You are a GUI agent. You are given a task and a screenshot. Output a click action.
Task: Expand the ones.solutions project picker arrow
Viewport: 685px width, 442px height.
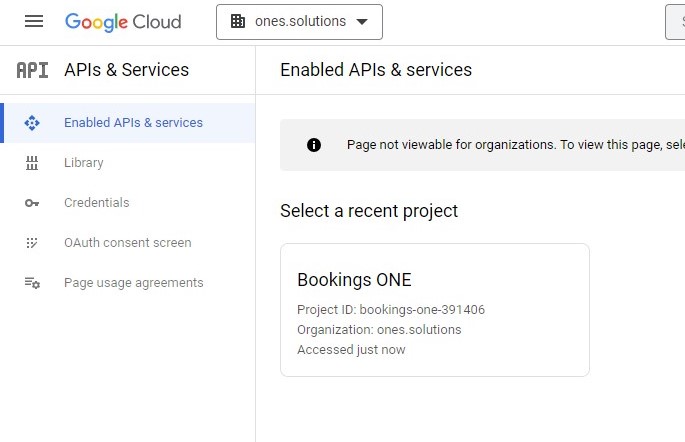click(x=362, y=21)
